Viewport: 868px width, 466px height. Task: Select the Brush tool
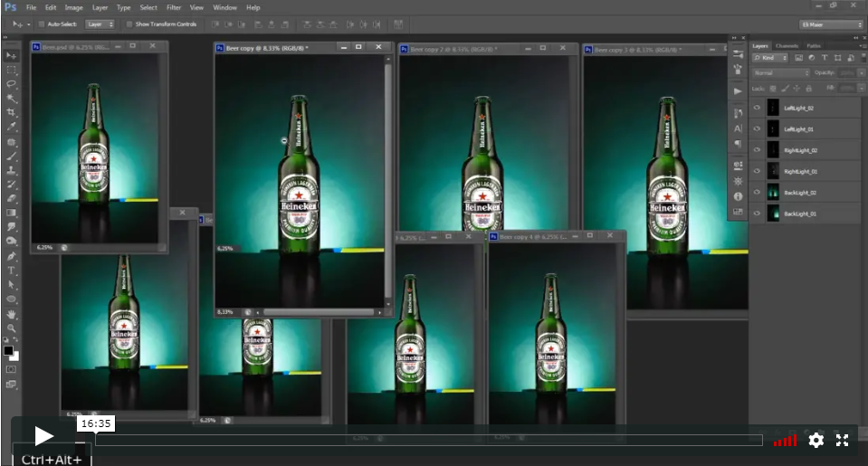11,156
